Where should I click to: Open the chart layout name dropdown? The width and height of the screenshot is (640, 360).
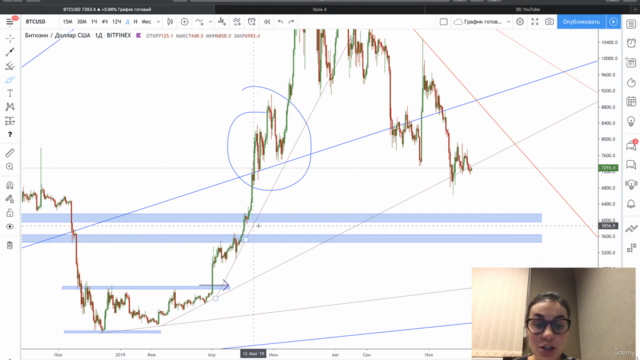click(x=482, y=22)
